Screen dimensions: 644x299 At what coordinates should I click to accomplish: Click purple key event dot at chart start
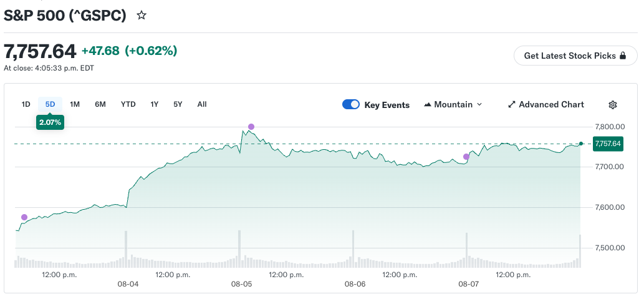24,217
